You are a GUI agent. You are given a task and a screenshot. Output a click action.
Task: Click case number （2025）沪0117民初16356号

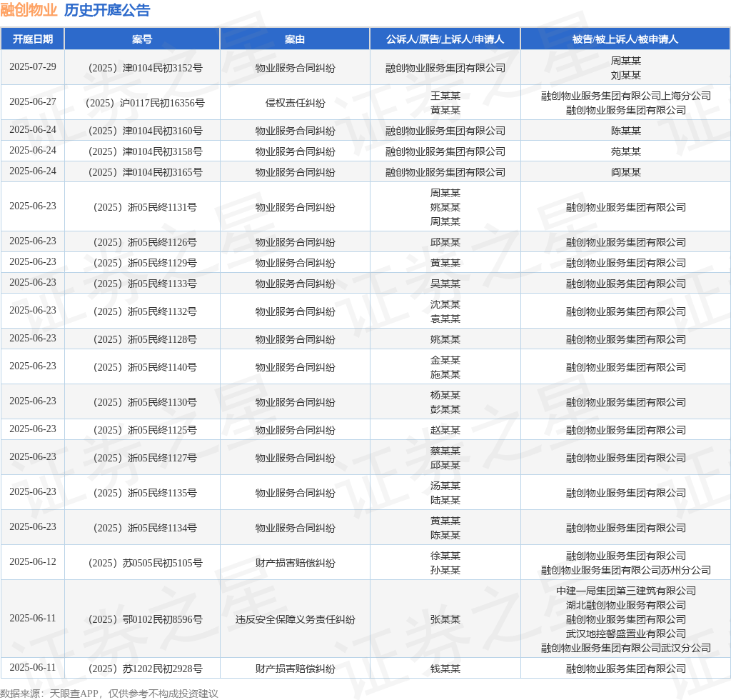146,103
